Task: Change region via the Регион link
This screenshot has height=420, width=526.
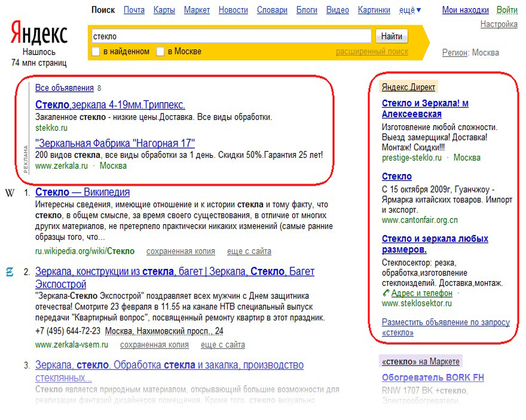Action: pyautogui.click(x=454, y=53)
